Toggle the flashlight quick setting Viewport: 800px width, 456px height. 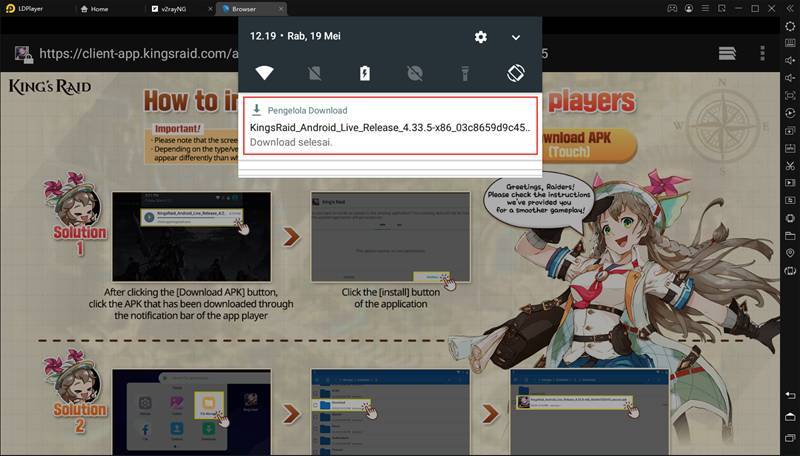click(x=465, y=73)
